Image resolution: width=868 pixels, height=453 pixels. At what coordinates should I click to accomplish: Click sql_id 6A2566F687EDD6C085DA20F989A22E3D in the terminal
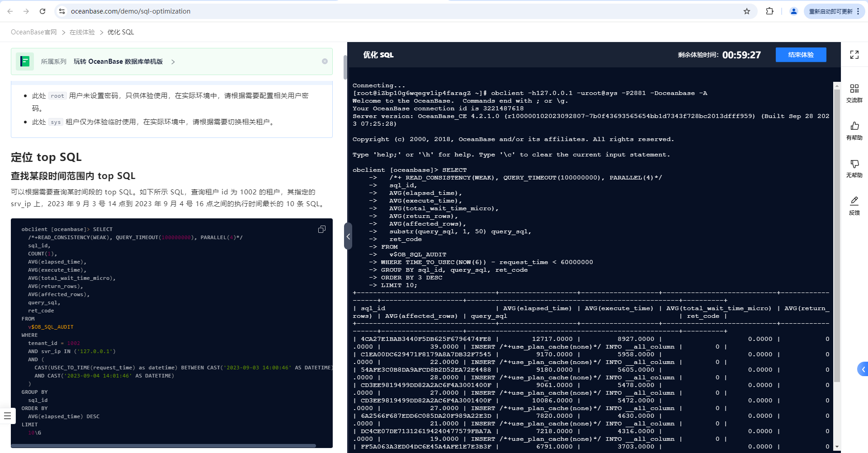coord(426,416)
